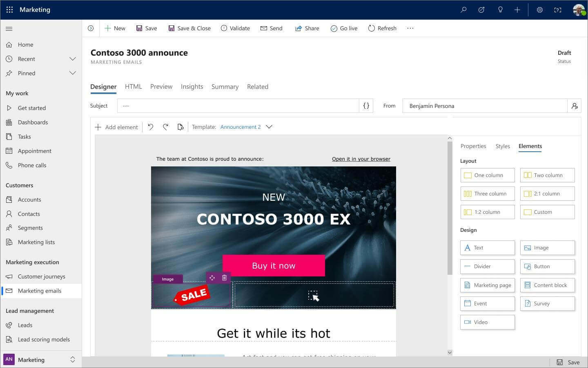Click the Subject input field

[238, 106]
